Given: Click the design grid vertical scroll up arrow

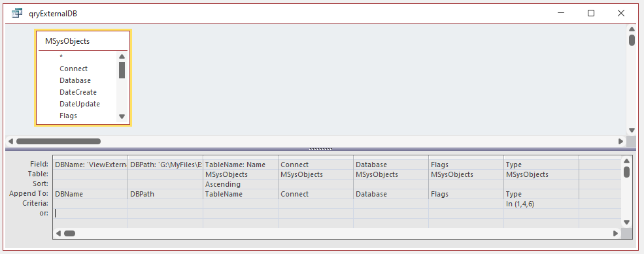Looking at the screenshot, I should 626,161.
